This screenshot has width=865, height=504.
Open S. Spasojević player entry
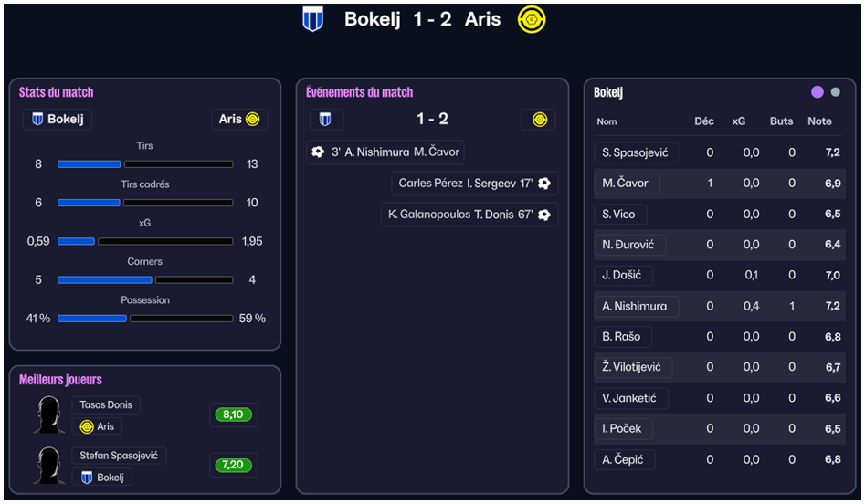pyautogui.click(x=637, y=152)
